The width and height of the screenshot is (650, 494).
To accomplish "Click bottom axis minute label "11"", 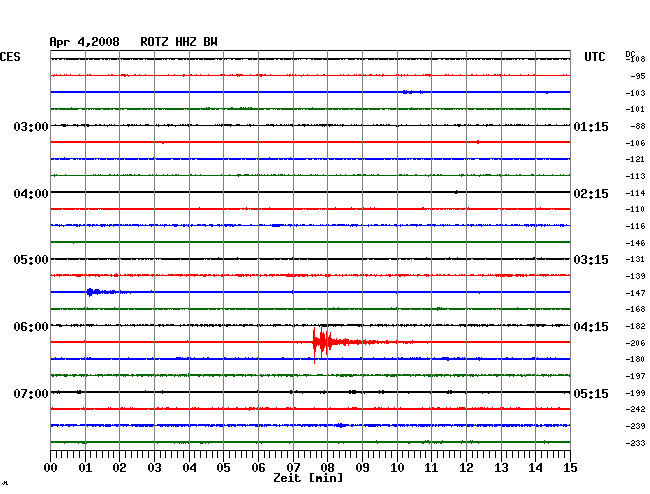I will click(x=431, y=468).
